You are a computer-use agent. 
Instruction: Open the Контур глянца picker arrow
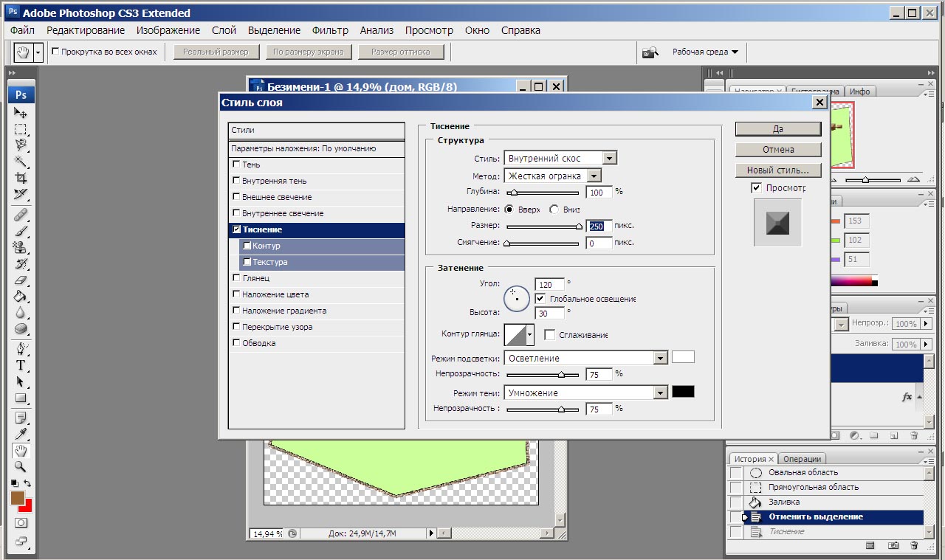[x=530, y=335]
